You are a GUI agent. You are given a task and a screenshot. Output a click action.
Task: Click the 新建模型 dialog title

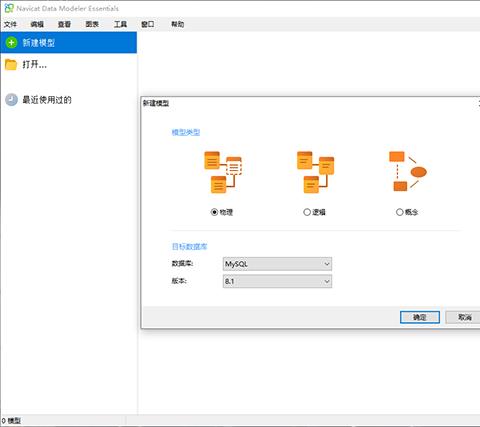coord(156,103)
